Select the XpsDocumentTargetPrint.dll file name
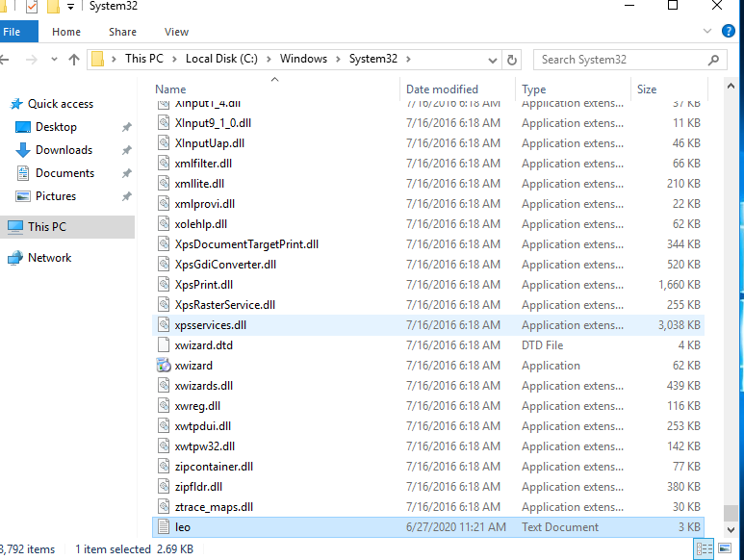The height and width of the screenshot is (560, 744). click(246, 244)
